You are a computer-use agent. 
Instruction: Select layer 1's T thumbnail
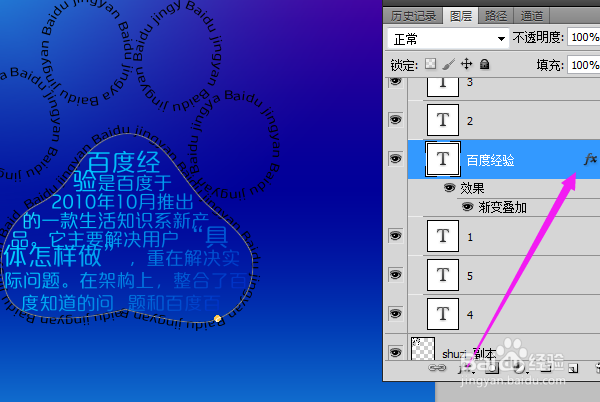pos(443,236)
